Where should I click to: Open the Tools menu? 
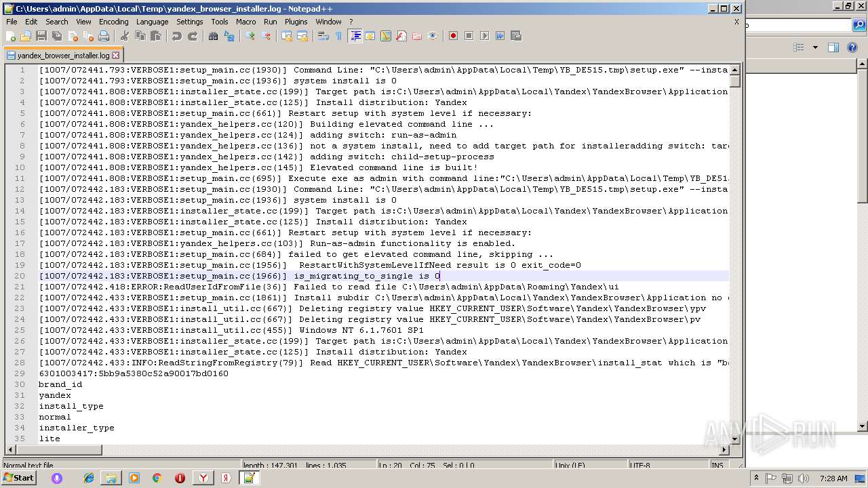coord(220,22)
